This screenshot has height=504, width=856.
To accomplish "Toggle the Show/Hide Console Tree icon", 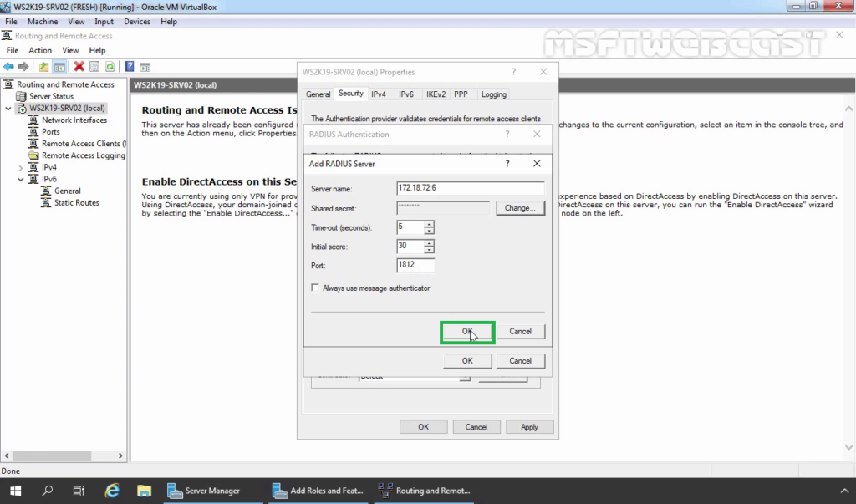I will click(59, 67).
